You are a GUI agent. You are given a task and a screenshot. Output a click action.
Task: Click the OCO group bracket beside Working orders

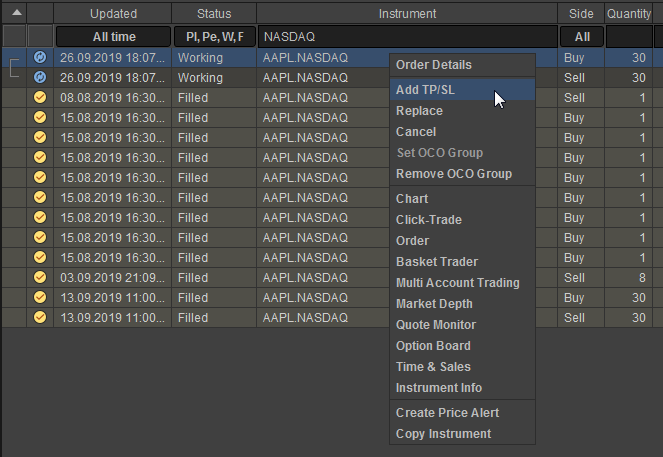tap(14, 68)
